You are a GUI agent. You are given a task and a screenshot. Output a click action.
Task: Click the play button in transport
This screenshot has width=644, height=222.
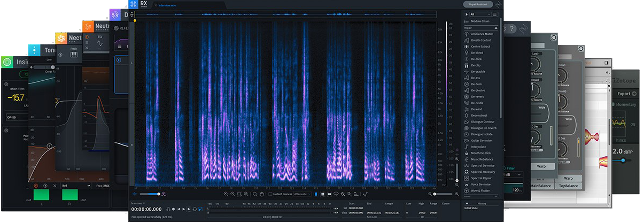click(184, 209)
